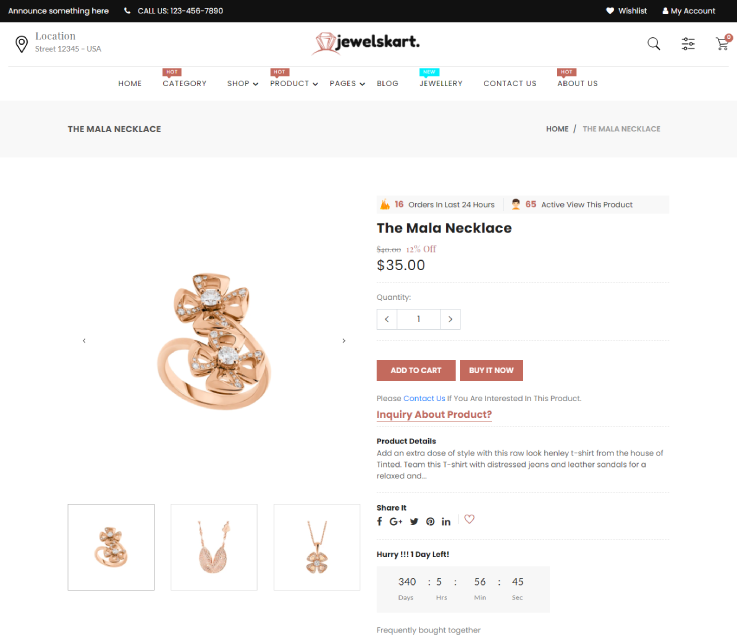Go to the Blog menu item
737x635 pixels.
click(387, 83)
